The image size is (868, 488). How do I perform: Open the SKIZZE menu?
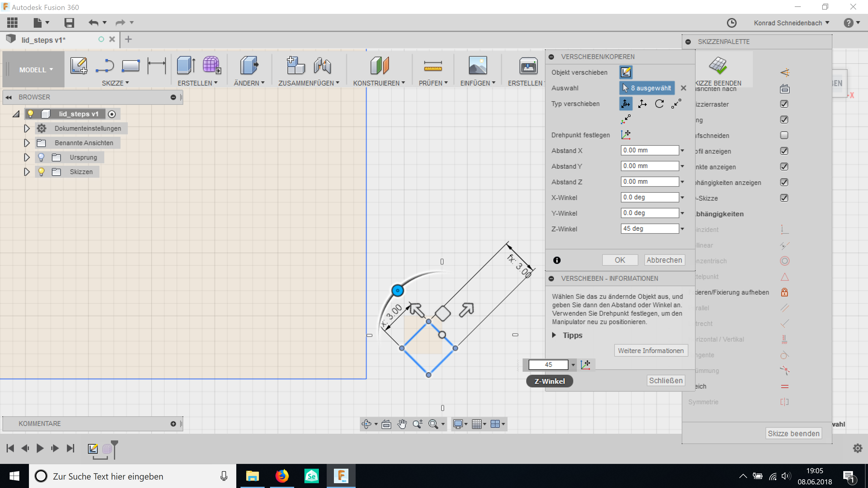115,83
